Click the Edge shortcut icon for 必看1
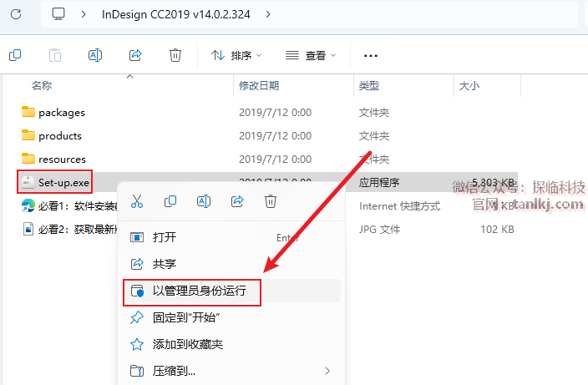The height and width of the screenshot is (385, 588). (28, 205)
